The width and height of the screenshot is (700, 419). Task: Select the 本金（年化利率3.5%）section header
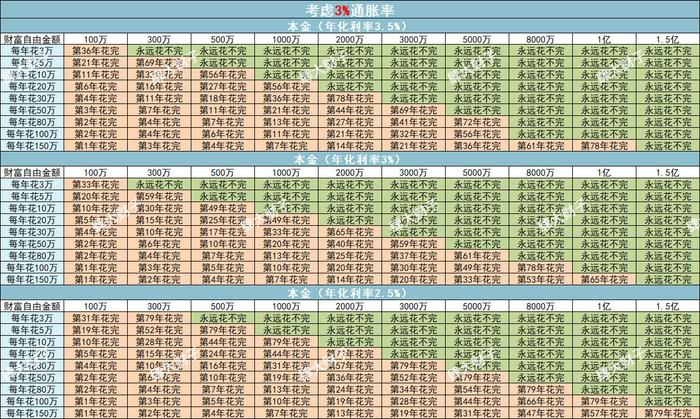[350, 25]
